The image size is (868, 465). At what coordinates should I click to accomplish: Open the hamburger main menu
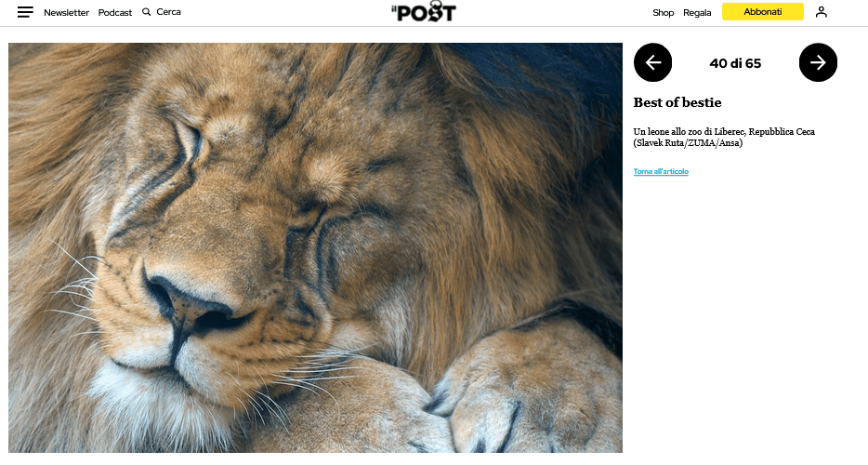25,12
